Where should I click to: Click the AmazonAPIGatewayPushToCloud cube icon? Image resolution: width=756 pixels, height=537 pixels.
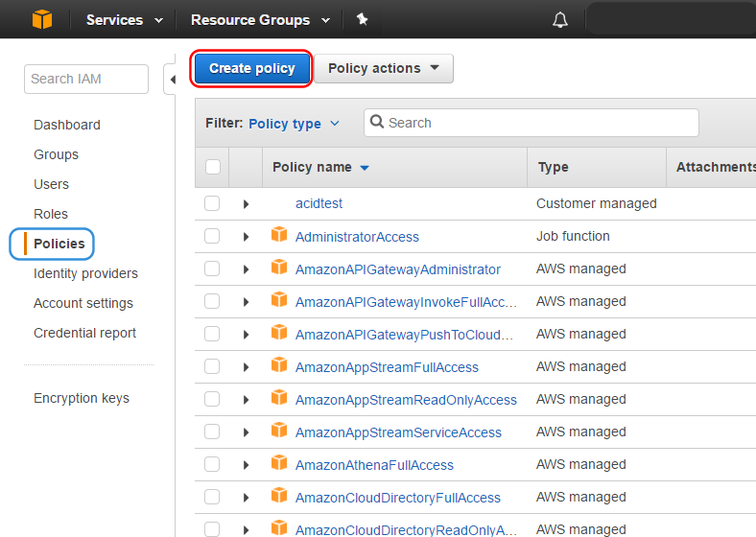(x=279, y=332)
